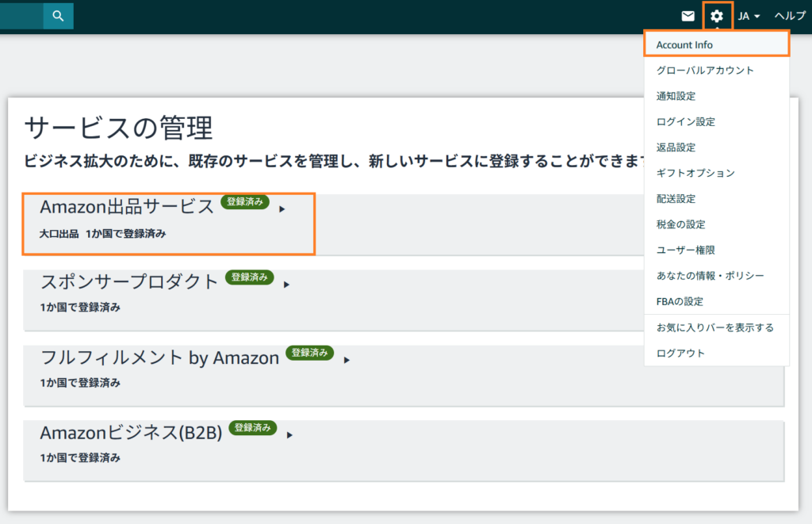Open ユーザー権限 menu item
This screenshot has height=524, width=812.
pyautogui.click(x=717, y=250)
